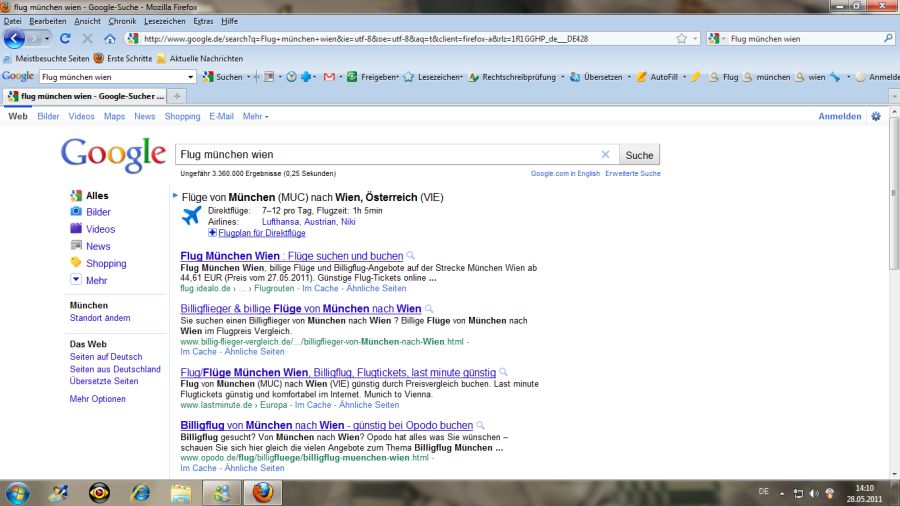The width and height of the screenshot is (900, 506).
Task: Open a new tab with plus button
Action: tap(177, 96)
